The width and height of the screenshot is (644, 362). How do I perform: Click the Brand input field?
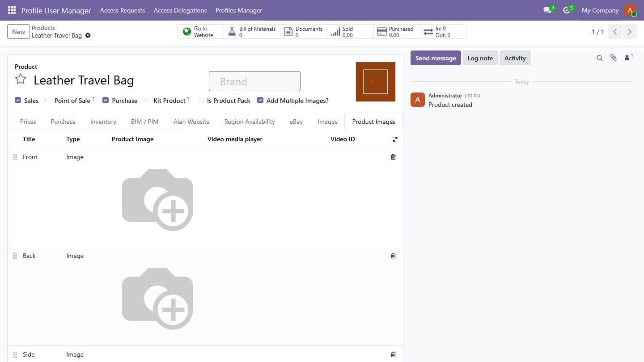[x=254, y=81]
